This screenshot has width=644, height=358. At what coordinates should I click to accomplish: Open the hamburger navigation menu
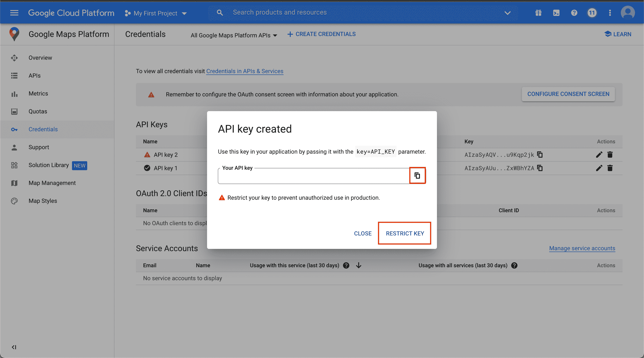[14, 13]
